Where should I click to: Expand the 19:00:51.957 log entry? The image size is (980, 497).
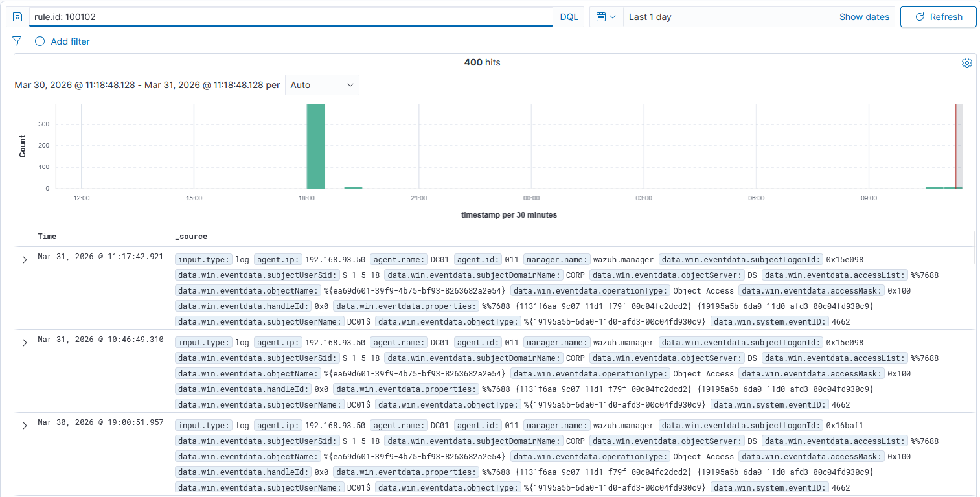click(x=25, y=426)
